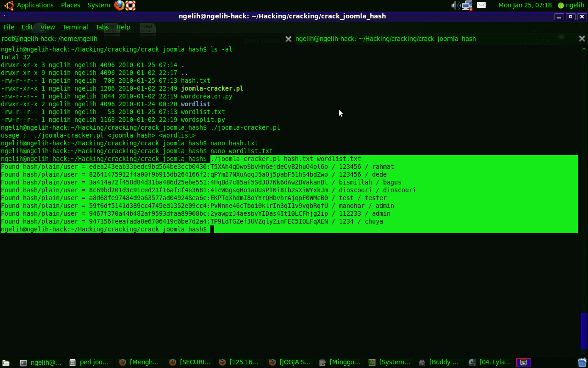Switch to the '[SECURI...' Firefox taskbar entry
Image resolution: width=588 pixels, height=368 pixels.
190,362
